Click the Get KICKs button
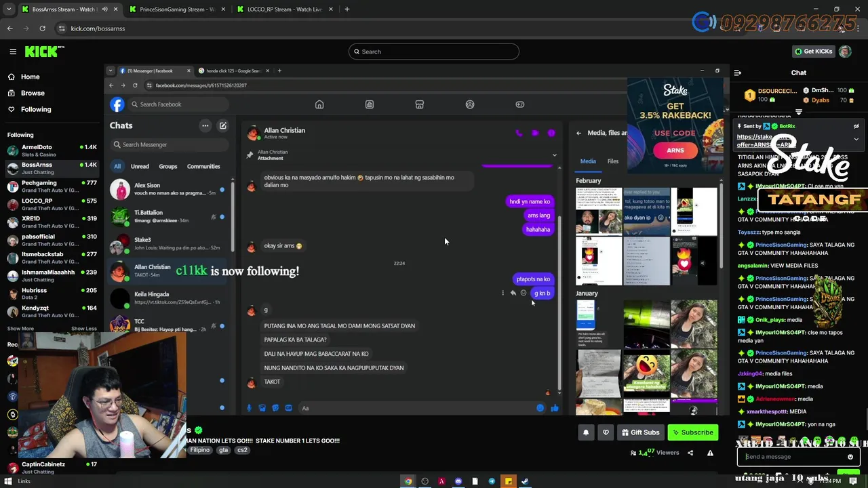The image size is (868, 488). click(813, 52)
